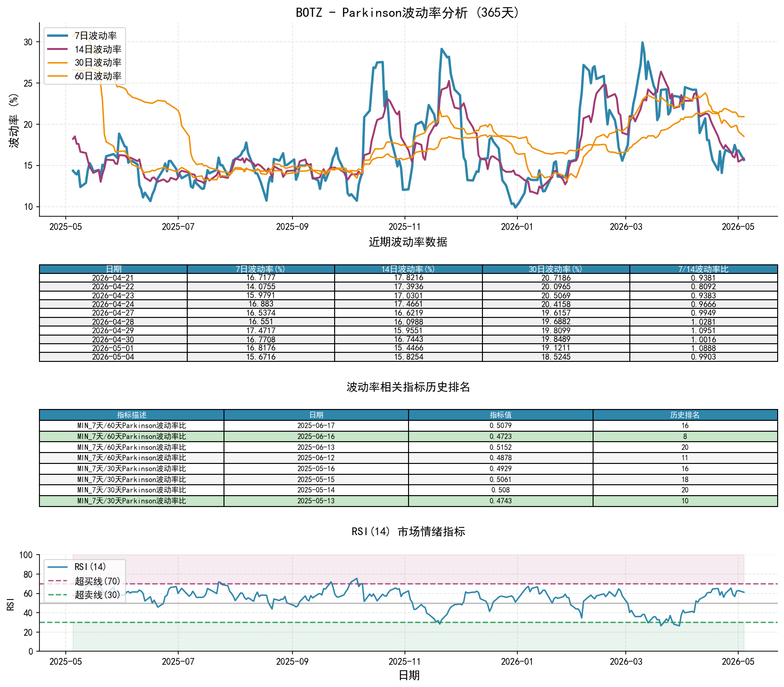Click the chart title "BOTZ - Parkinson波动率分析 (365天)"
The image size is (784, 687).
[x=408, y=12]
